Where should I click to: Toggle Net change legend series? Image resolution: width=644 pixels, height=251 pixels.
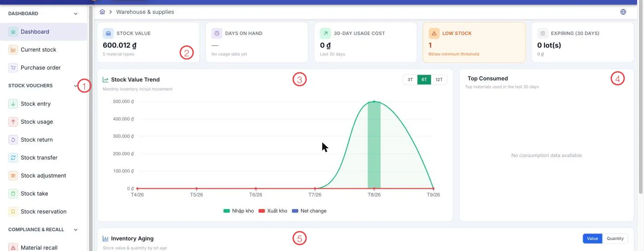coord(309,211)
